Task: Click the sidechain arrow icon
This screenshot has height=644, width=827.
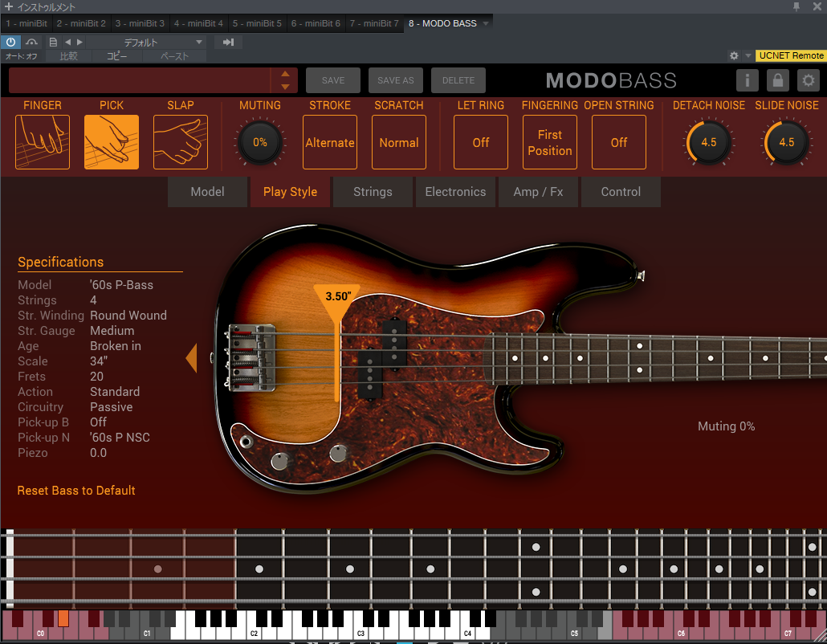Action: point(228,43)
